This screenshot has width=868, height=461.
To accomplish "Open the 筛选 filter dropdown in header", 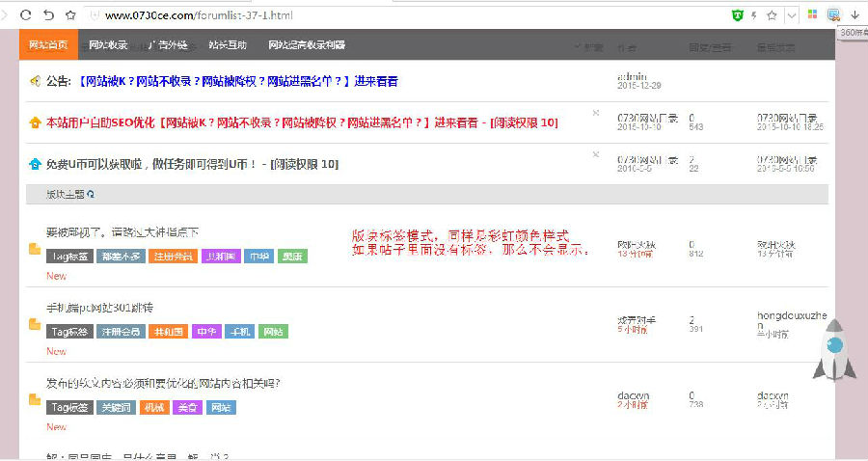I will click(x=589, y=46).
